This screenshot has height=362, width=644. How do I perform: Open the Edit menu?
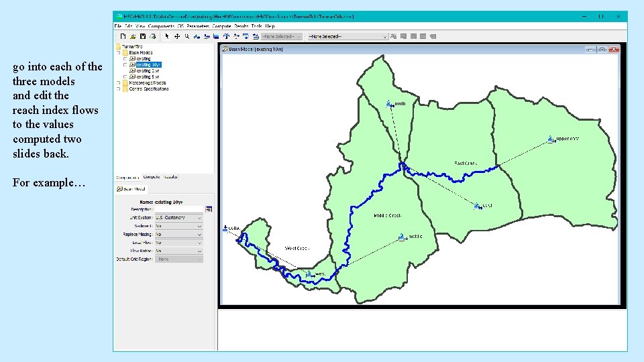click(128, 26)
